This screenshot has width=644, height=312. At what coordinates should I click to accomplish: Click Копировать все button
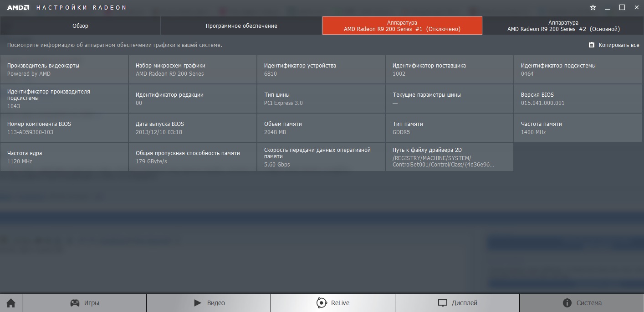click(x=614, y=45)
